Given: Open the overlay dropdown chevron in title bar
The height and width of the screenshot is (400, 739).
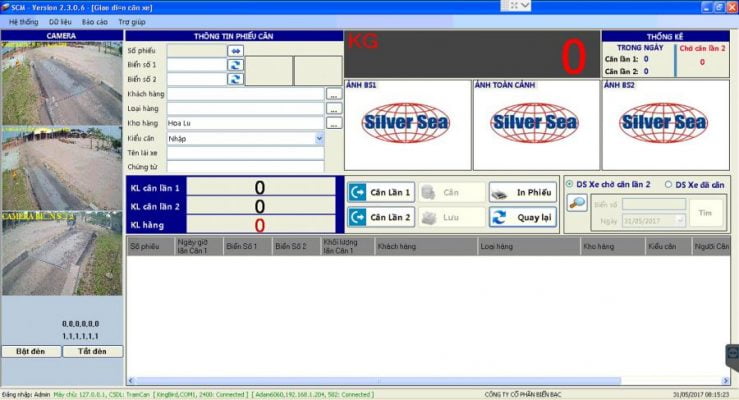Looking at the screenshot, I should (525, 5).
